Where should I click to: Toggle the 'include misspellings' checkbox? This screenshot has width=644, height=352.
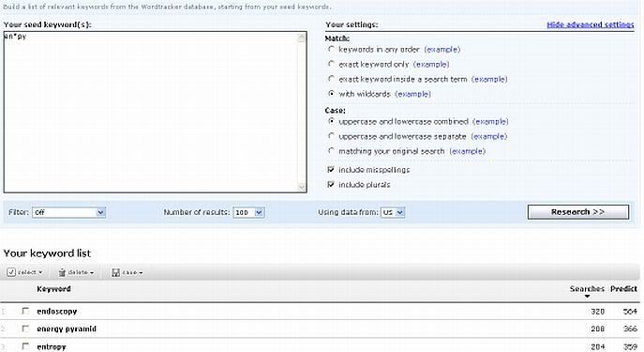click(331, 169)
